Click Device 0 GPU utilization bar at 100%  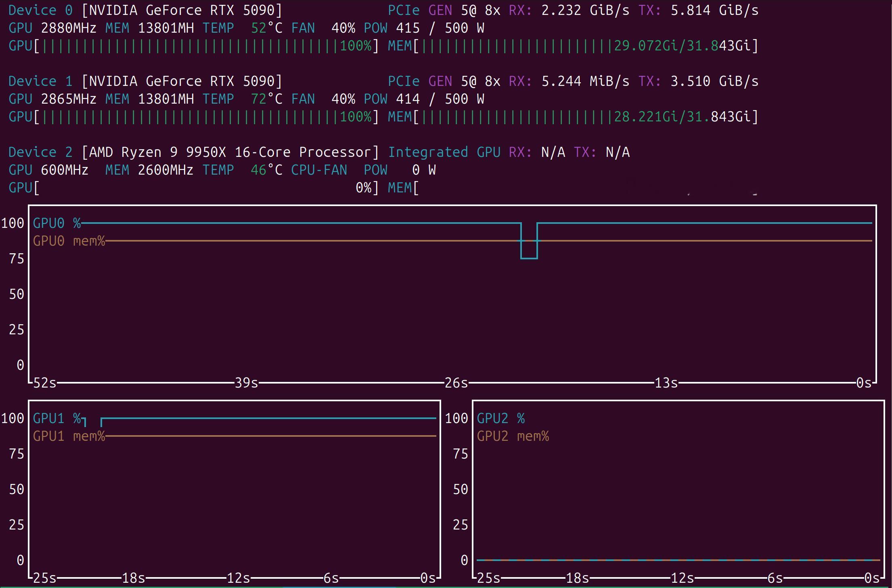[x=194, y=46]
